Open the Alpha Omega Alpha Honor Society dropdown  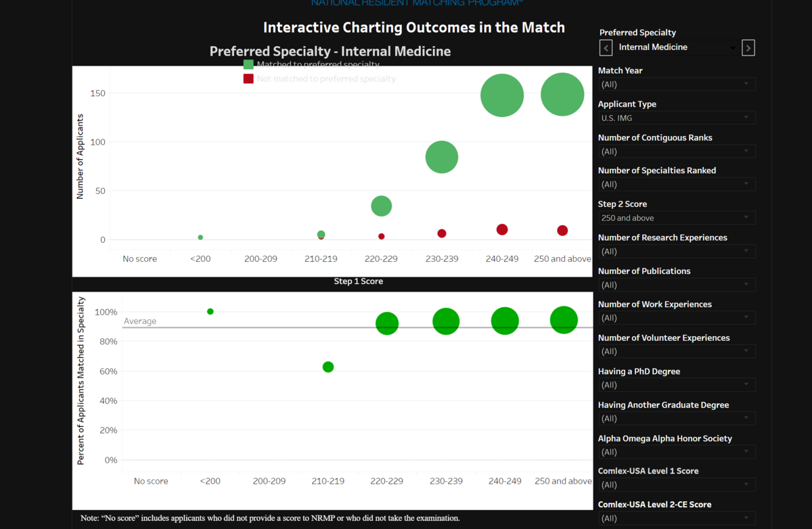click(x=677, y=452)
